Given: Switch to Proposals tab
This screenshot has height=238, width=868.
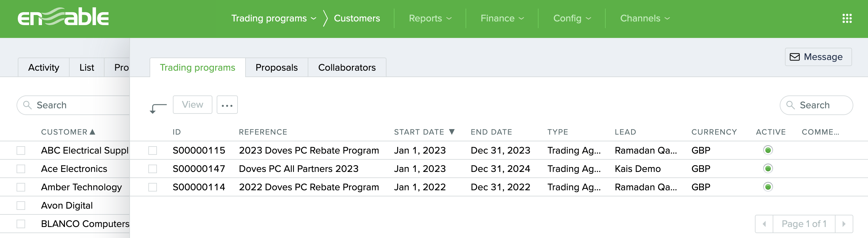Looking at the screenshot, I should coord(277,68).
